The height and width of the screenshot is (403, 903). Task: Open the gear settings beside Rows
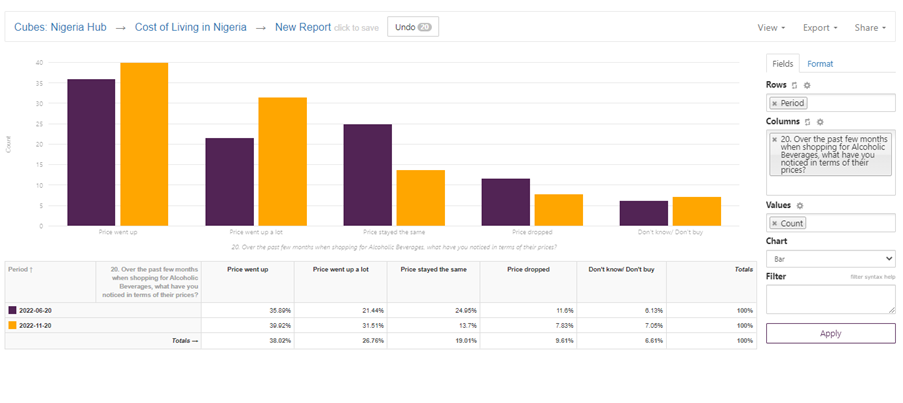(807, 85)
